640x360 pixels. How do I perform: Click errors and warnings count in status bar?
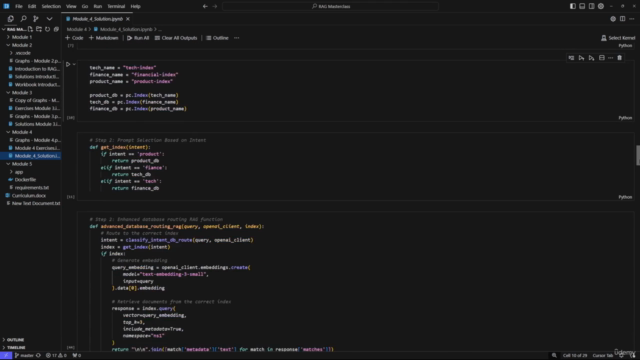pos(56,356)
